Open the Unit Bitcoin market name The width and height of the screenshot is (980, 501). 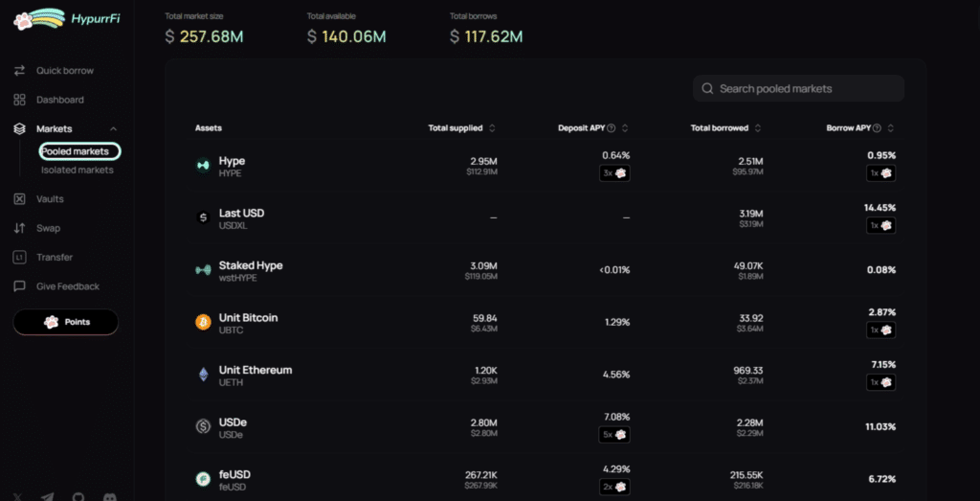point(248,318)
